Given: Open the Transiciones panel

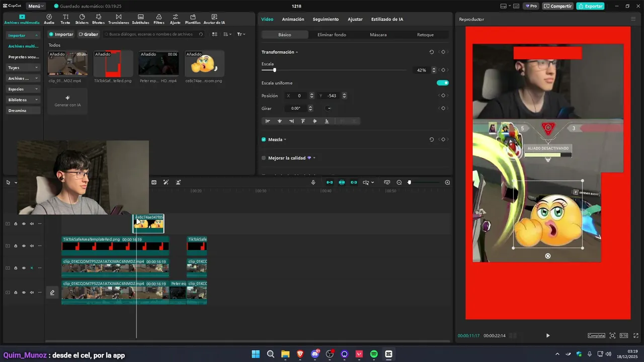Looking at the screenshot, I should [x=119, y=19].
